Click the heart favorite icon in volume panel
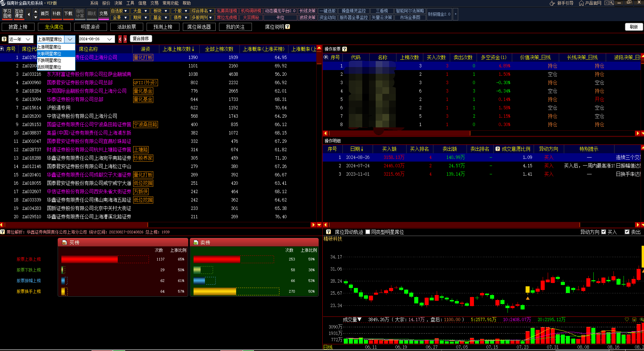 pos(627,319)
